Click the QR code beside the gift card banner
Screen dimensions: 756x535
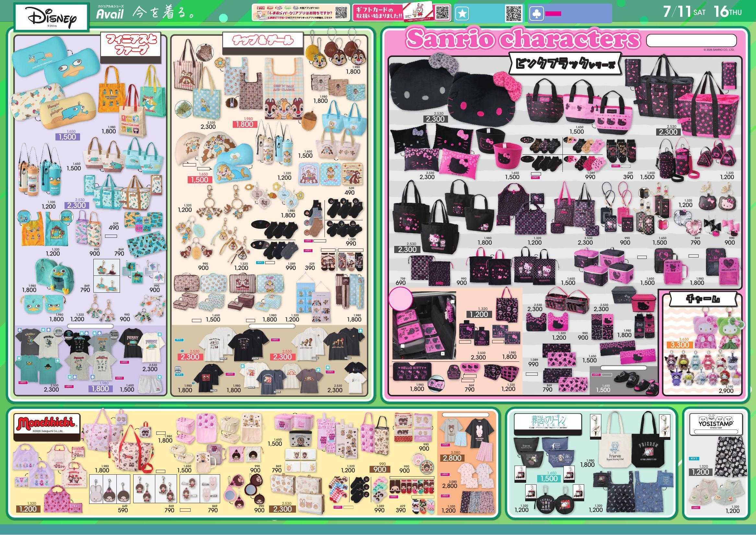(443, 13)
